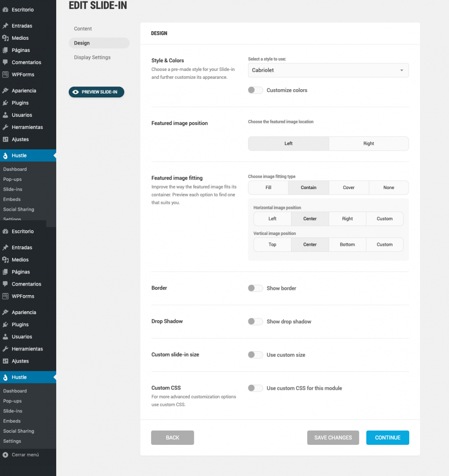Set horizontal image position to Left
This screenshot has width=449, height=476.
click(272, 219)
